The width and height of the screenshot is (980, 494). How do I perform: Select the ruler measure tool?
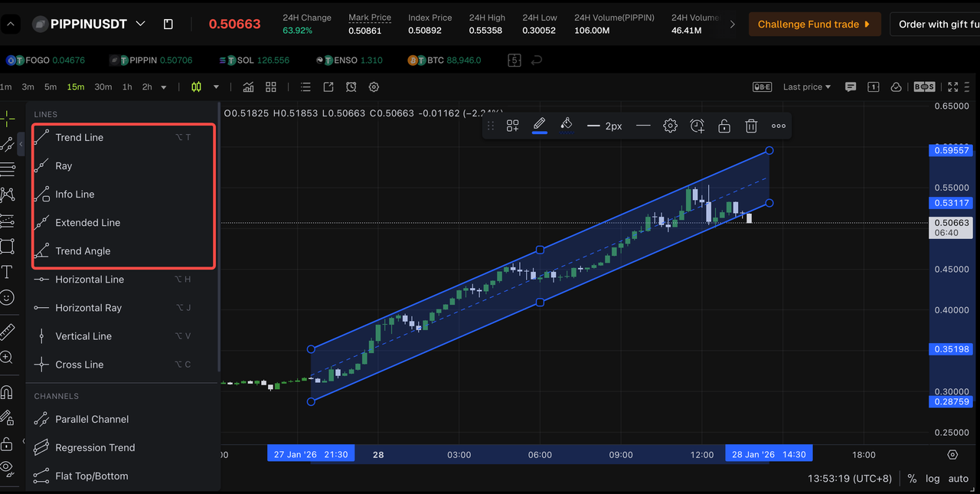tap(8, 331)
